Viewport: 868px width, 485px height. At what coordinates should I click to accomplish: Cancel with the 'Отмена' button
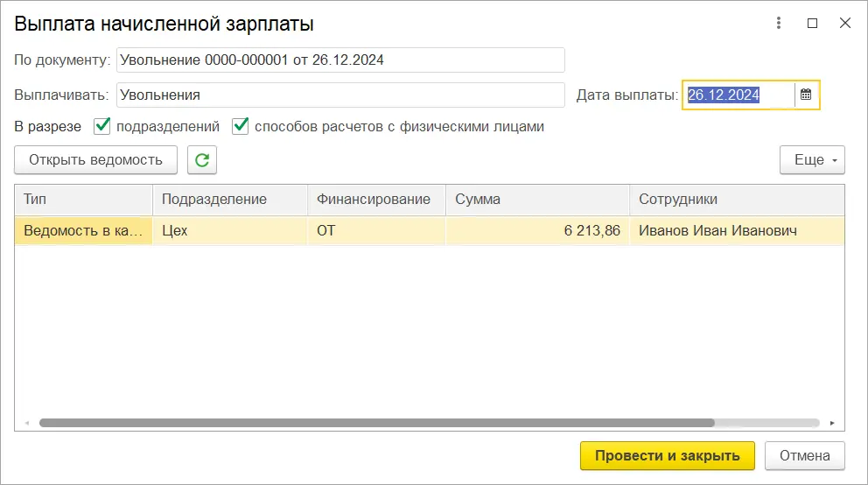click(804, 455)
